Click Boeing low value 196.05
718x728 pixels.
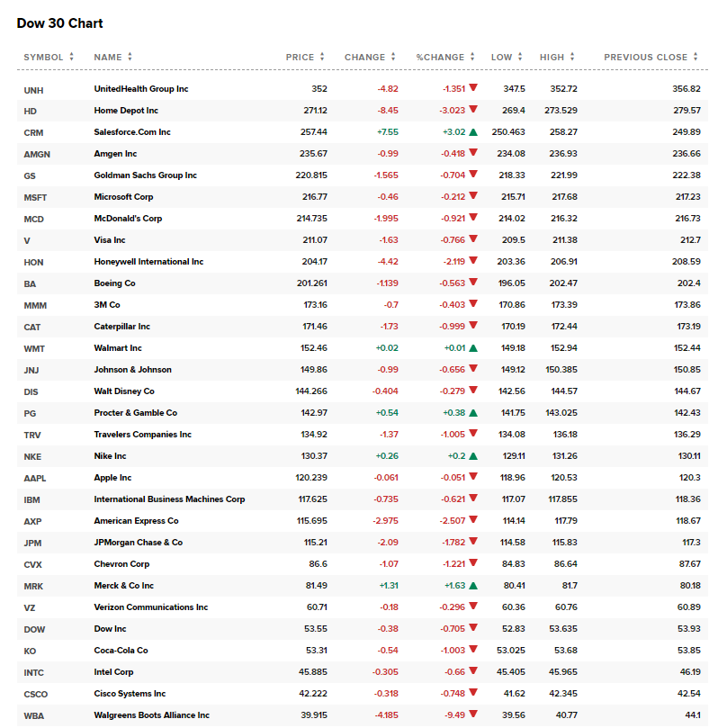pyautogui.click(x=511, y=283)
